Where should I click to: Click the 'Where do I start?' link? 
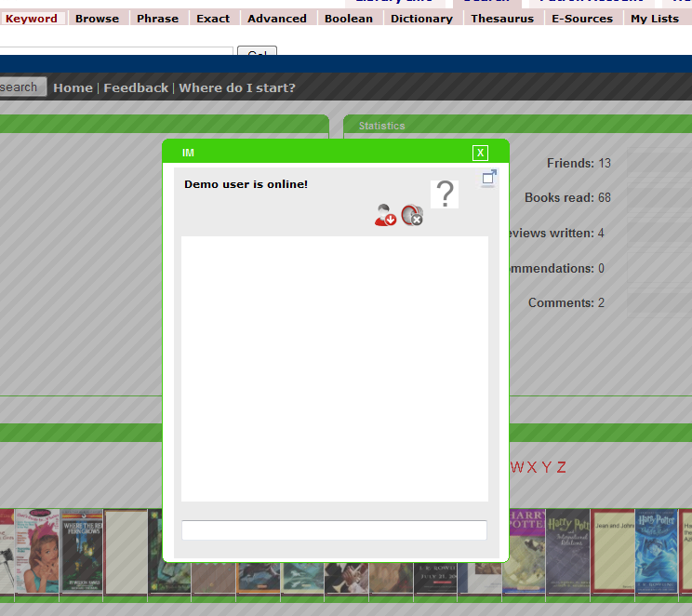[x=237, y=87]
